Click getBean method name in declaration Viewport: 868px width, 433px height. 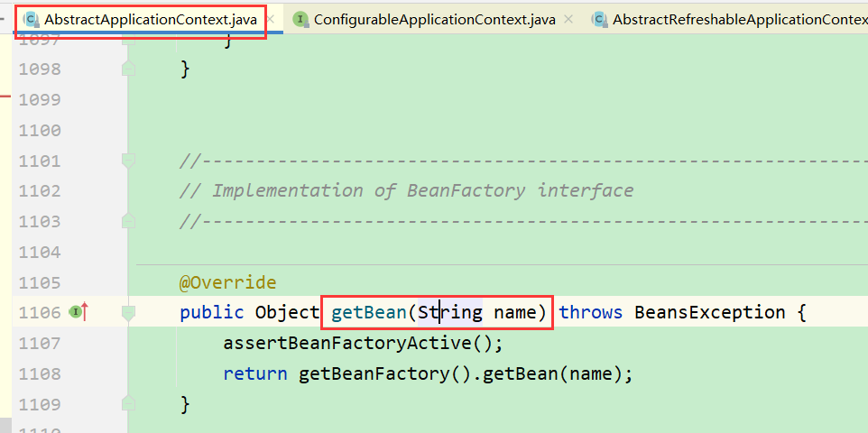pos(369,313)
